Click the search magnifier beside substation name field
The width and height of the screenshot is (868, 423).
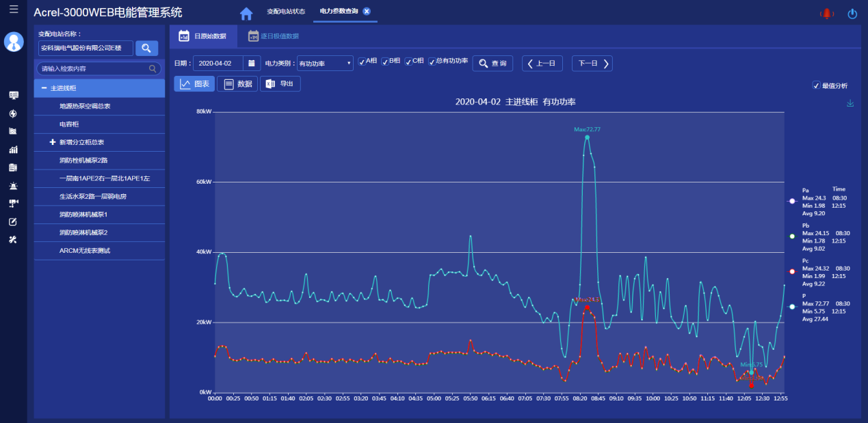[146, 49]
